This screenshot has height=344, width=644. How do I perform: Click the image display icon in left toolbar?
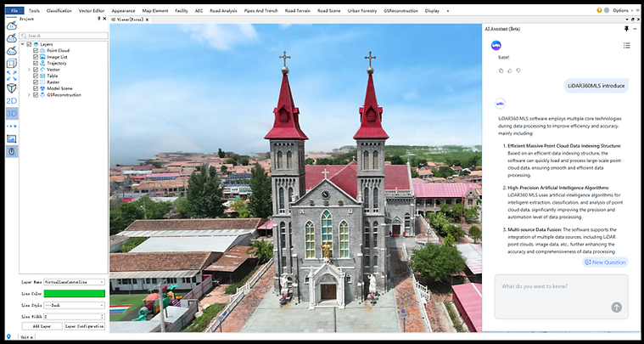pyautogui.click(x=12, y=139)
